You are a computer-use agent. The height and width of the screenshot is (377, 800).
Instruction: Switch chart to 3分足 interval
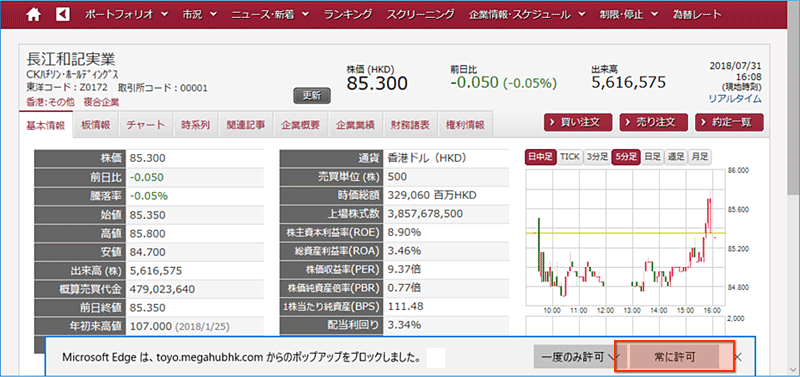point(597,157)
